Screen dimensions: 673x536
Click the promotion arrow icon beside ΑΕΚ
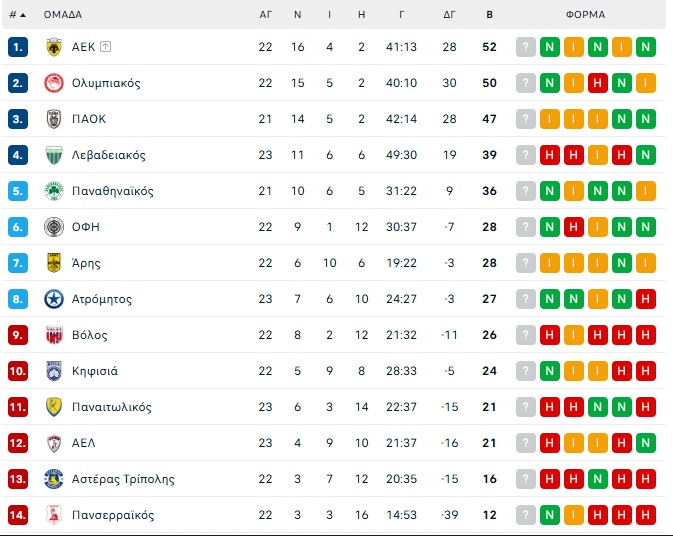[x=106, y=47]
